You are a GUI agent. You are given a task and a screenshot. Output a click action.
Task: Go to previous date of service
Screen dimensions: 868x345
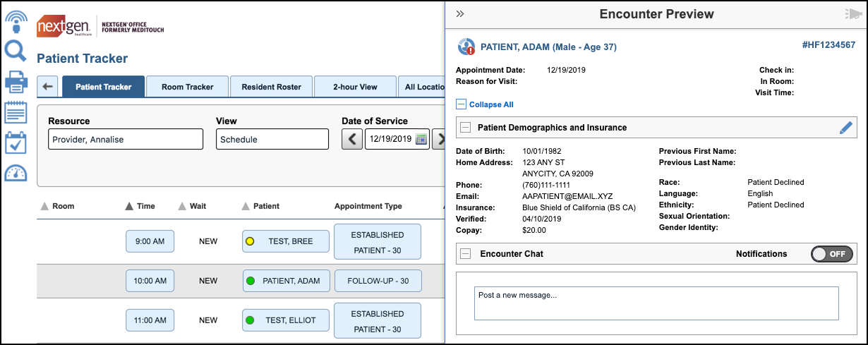point(352,139)
